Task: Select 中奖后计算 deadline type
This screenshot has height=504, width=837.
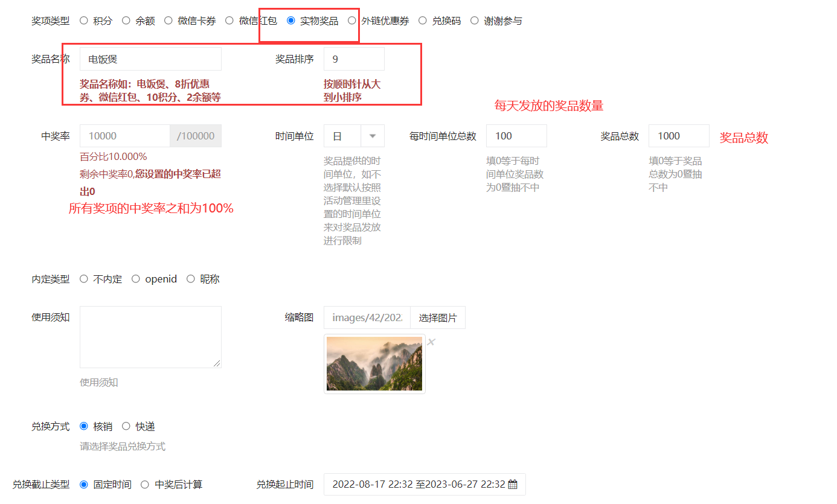Action: [x=145, y=484]
